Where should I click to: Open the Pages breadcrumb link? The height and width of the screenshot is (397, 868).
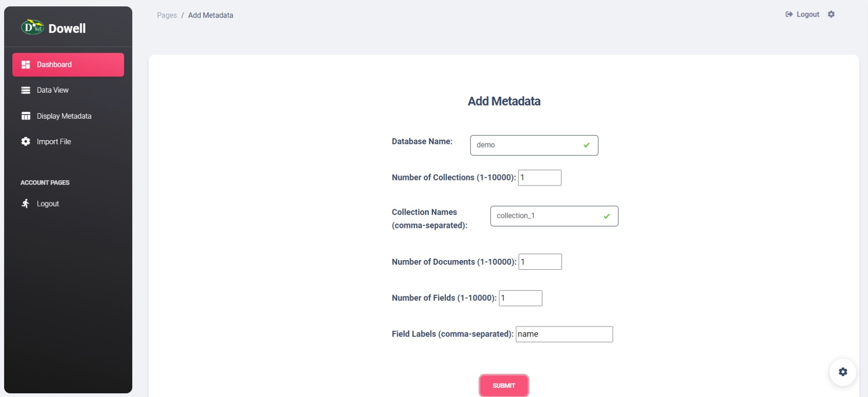[166, 15]
